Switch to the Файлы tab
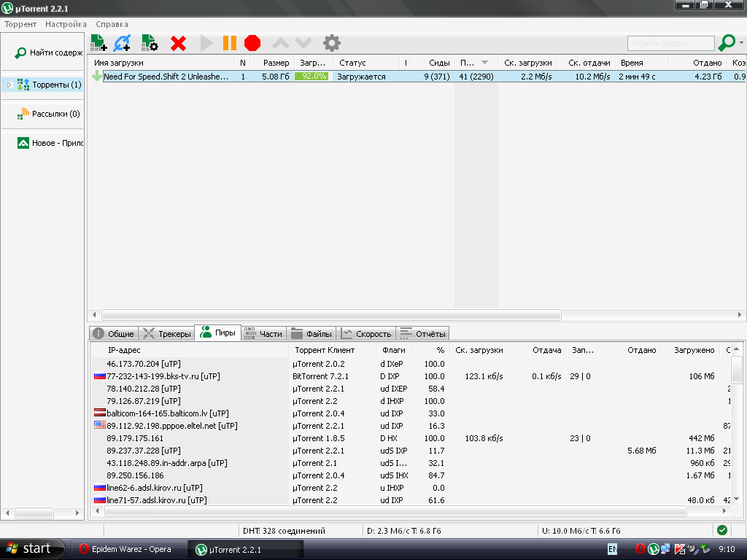 [311, 333]
